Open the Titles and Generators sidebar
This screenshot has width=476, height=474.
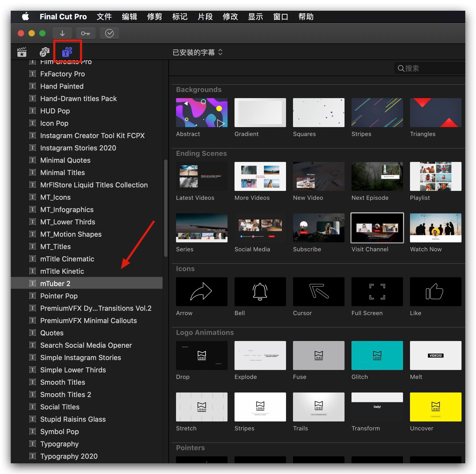coord(67,52)
